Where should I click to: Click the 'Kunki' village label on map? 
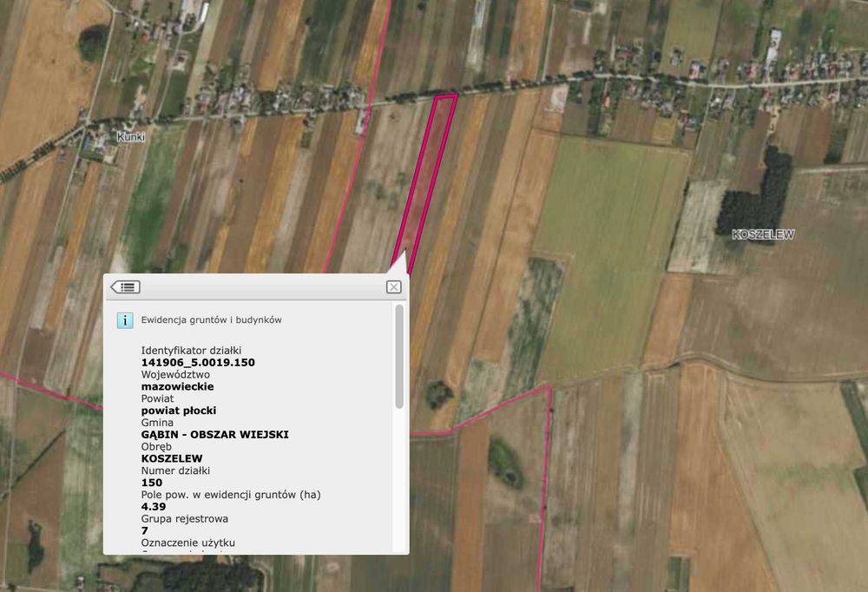pos(131,137)
